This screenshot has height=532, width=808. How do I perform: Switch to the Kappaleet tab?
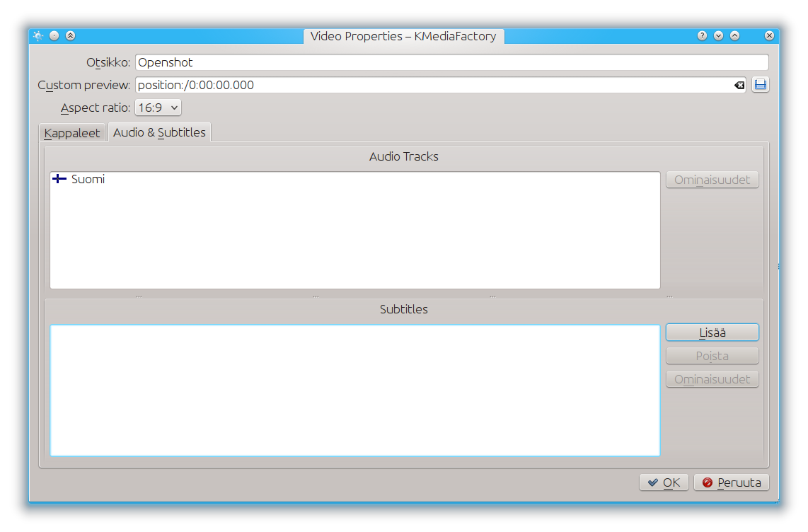click(72, 133)
